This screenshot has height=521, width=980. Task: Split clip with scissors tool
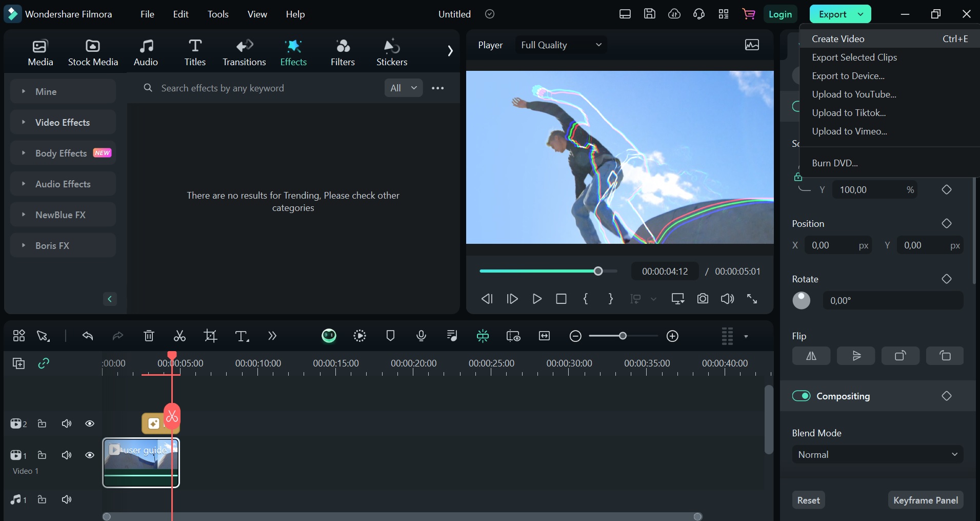[179, 336]
